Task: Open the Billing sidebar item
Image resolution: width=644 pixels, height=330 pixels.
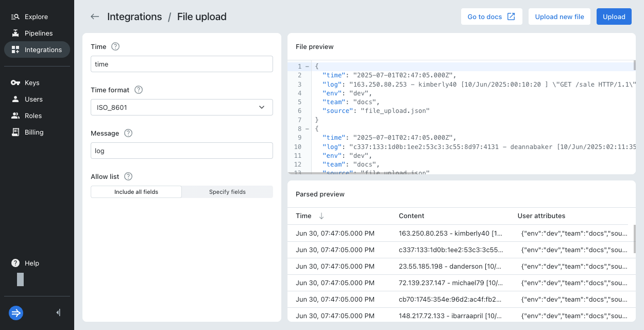Action: coord(37,132)
